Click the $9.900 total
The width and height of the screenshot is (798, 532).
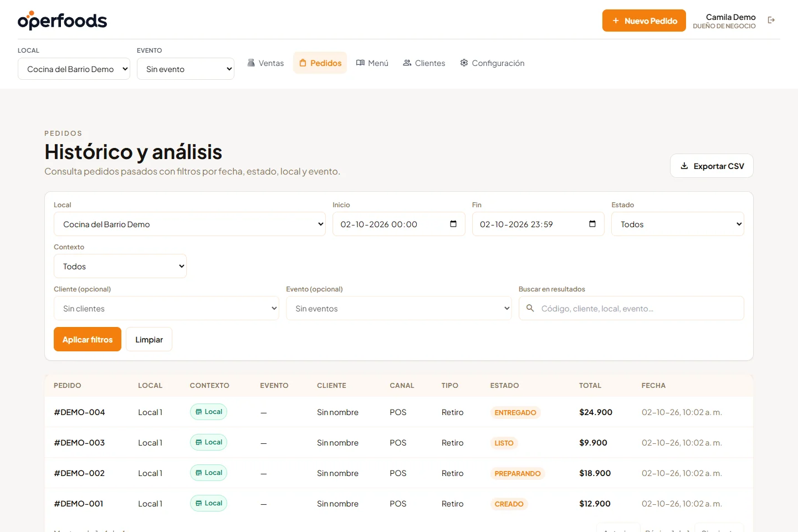coord(593,443)
